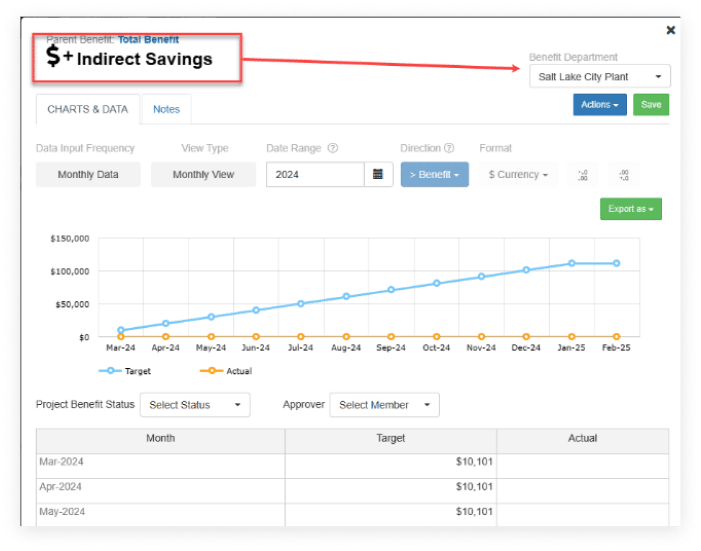
Task: Close the Indirect Savings dialog
Action: 670,30
